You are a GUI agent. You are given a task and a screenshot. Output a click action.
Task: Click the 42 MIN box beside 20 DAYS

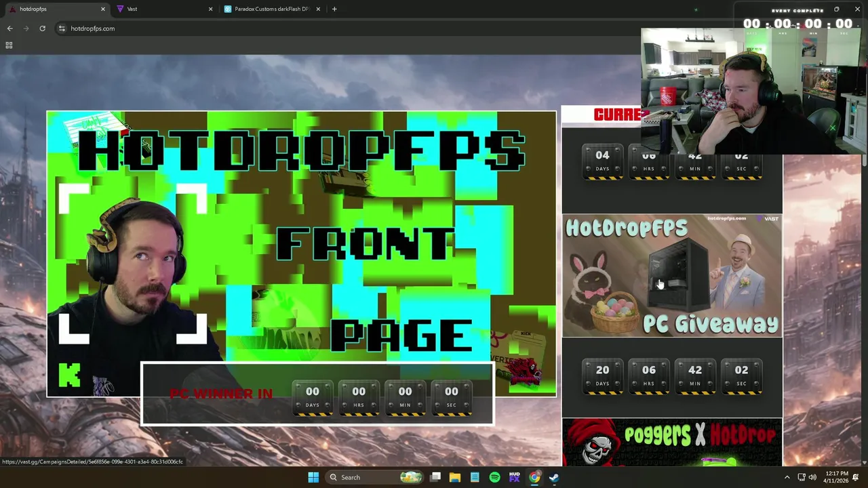click(x=695, y=376)
